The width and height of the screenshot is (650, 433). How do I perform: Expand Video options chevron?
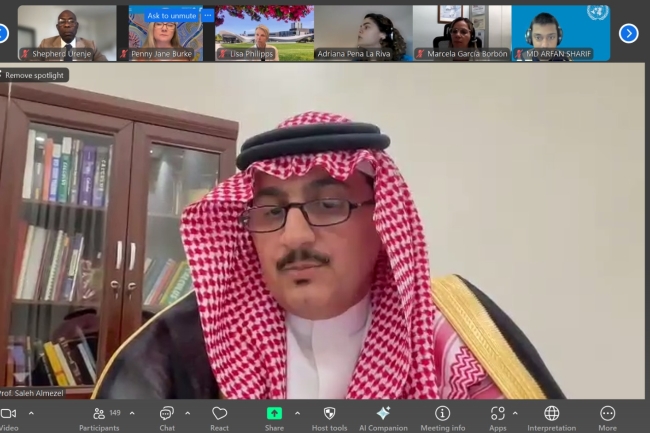click(x=31, y=413)
